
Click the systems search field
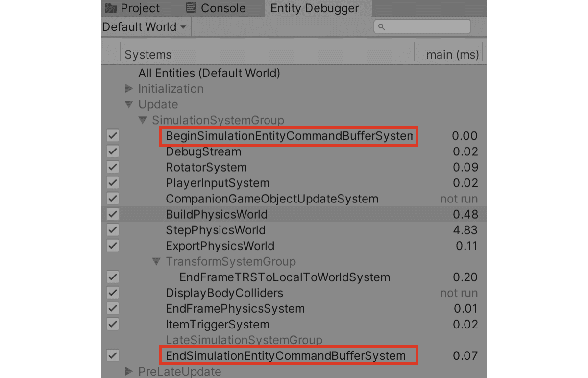coord(422,27)
